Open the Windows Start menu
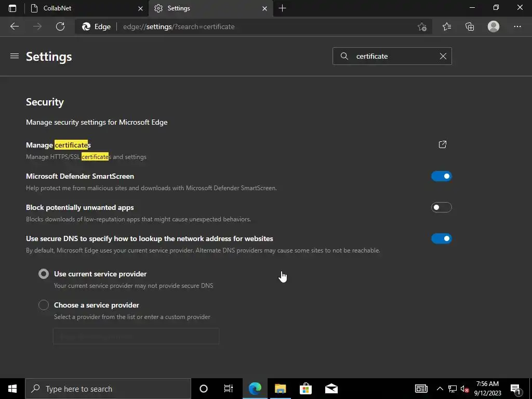 click(x=12, y=389)
